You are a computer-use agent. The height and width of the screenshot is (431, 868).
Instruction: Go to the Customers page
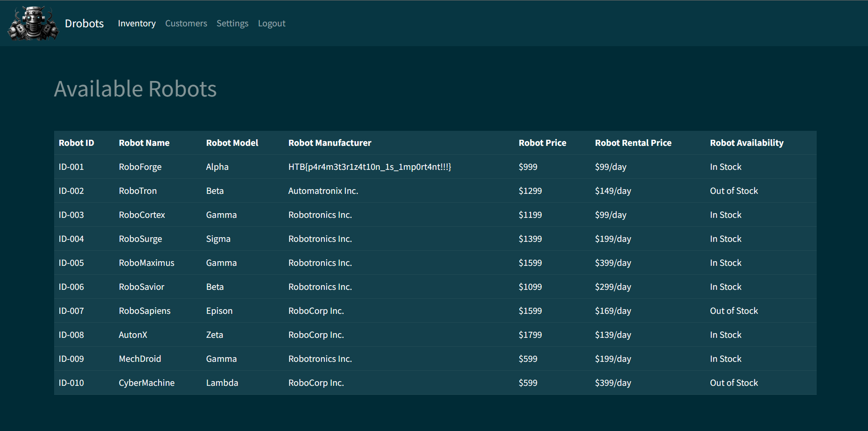click(186, 24)
